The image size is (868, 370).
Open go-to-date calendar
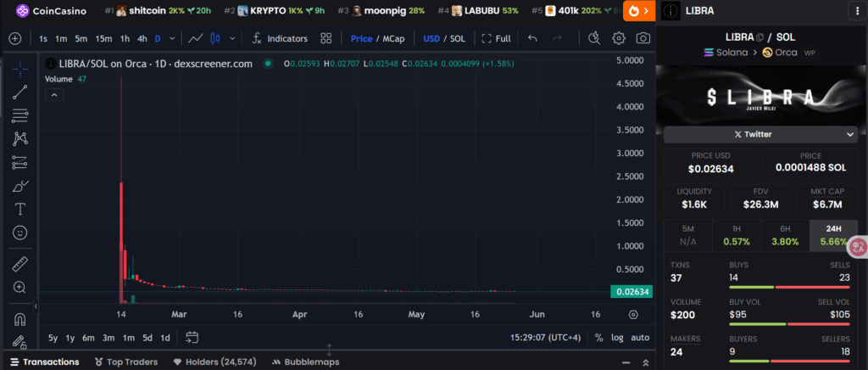click(x=192, y=337)
